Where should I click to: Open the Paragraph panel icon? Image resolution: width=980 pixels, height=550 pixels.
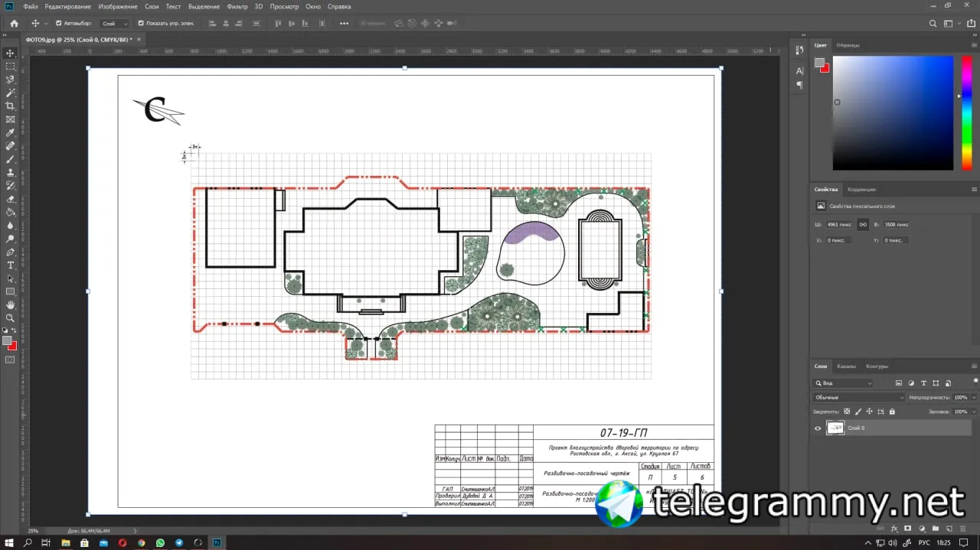click(800, 85)
